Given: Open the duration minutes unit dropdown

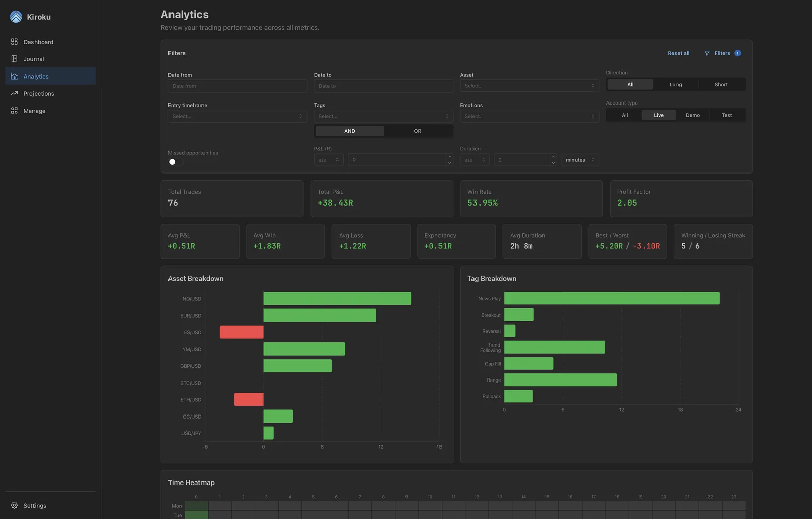Looking at the screenshot, I should pyautogui.click(x=580, y=160).
